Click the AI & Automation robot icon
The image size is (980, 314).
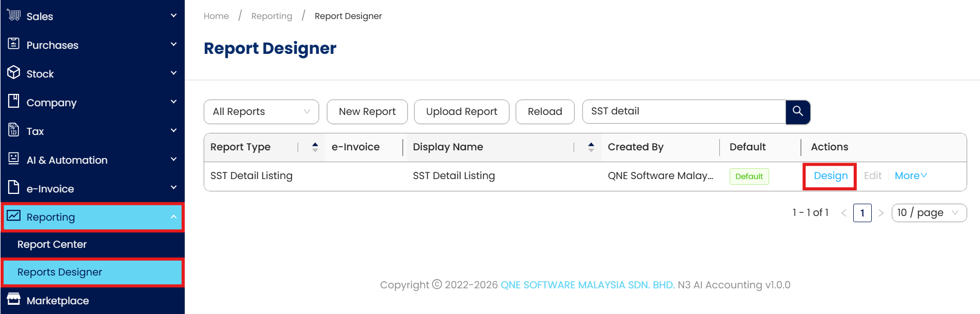(14, 159)
